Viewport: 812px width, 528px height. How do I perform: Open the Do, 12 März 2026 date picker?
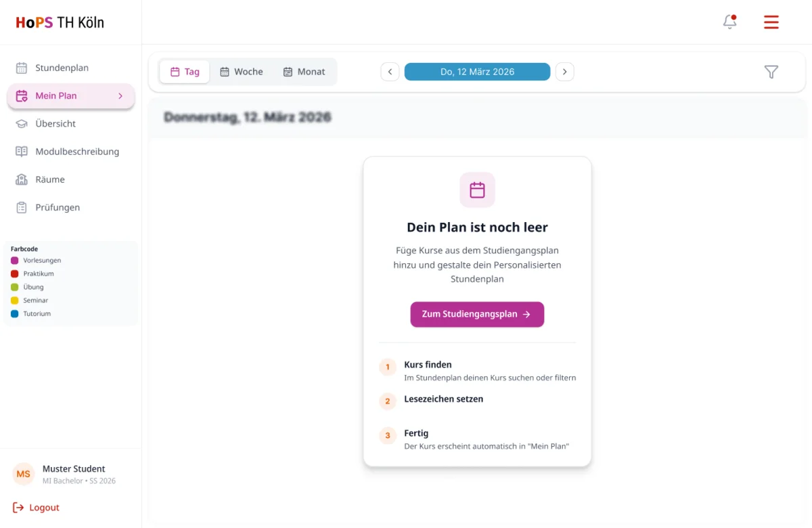477,72
